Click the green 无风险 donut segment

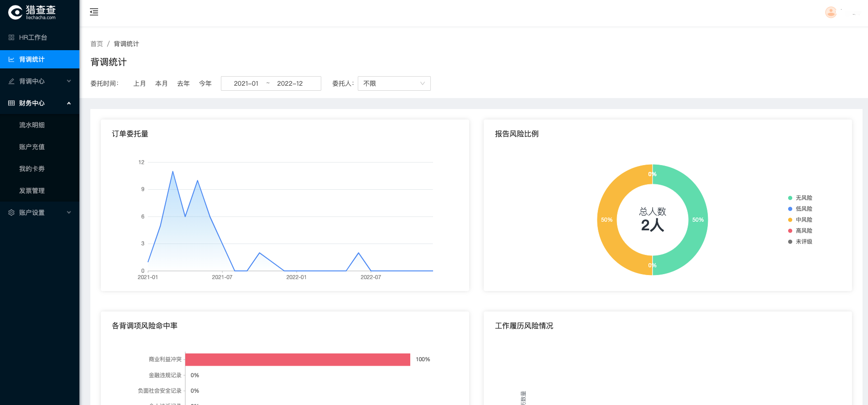coord(698,220)
